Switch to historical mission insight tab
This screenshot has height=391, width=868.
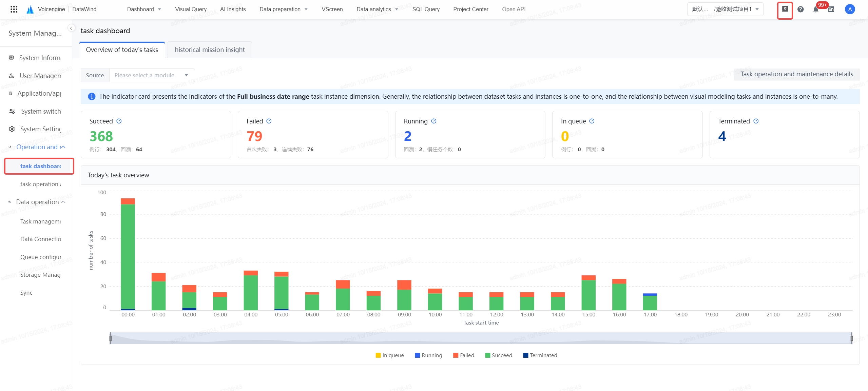210,50
